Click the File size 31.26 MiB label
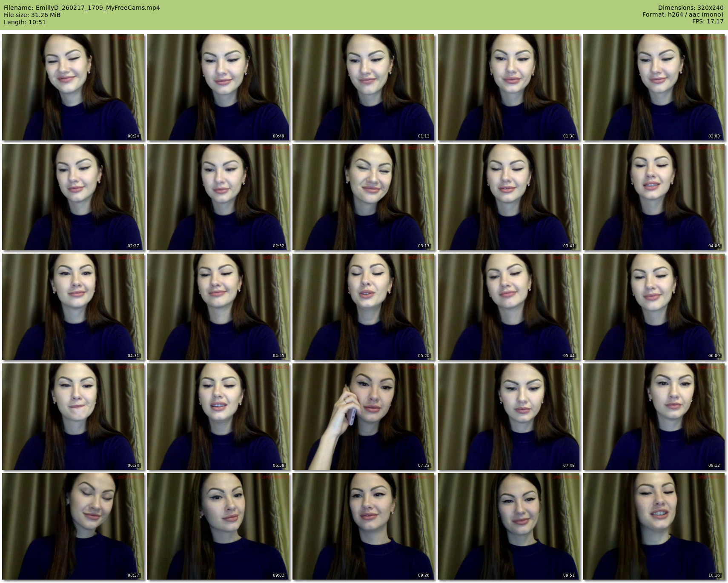728x583 pixels. (x=32, y=15)
